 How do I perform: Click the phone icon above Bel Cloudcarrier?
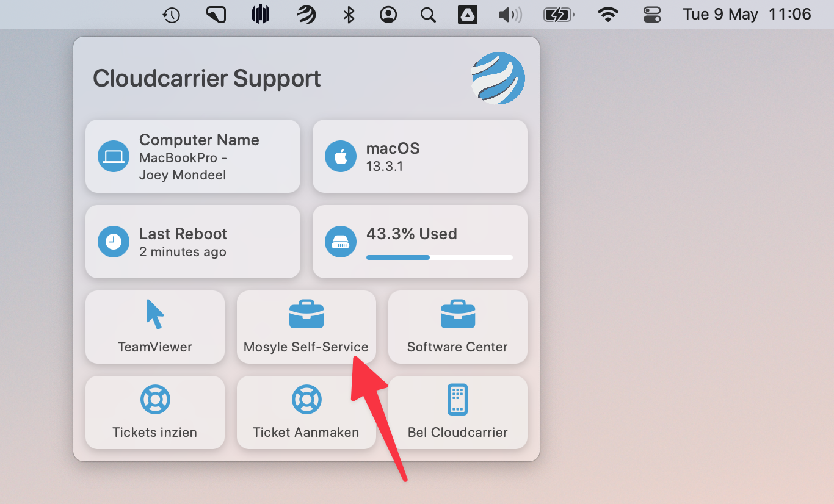click(457, 400)
